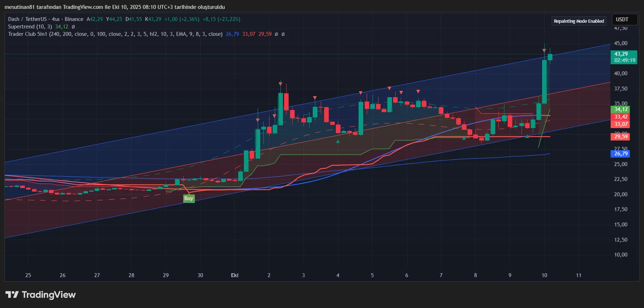Click the red 29,59 price axis label

coord(621,137)
